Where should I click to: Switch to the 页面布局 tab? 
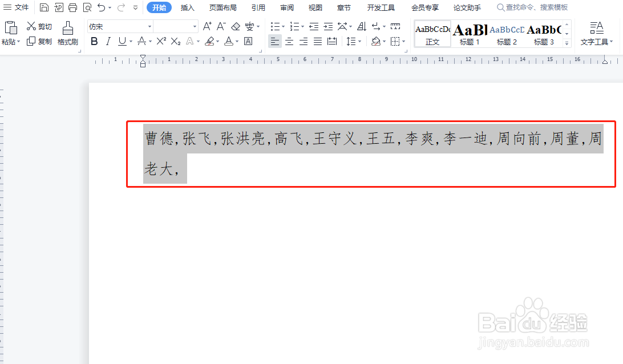(x=223, y=7)
